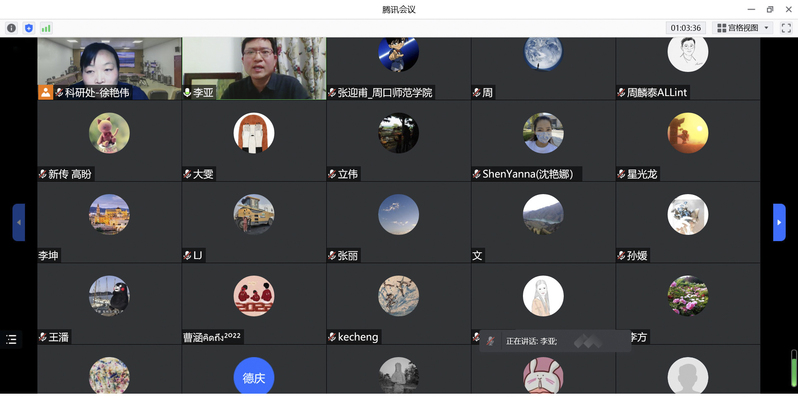Select 王湽 Kumamon avatar

click(109, 296)
